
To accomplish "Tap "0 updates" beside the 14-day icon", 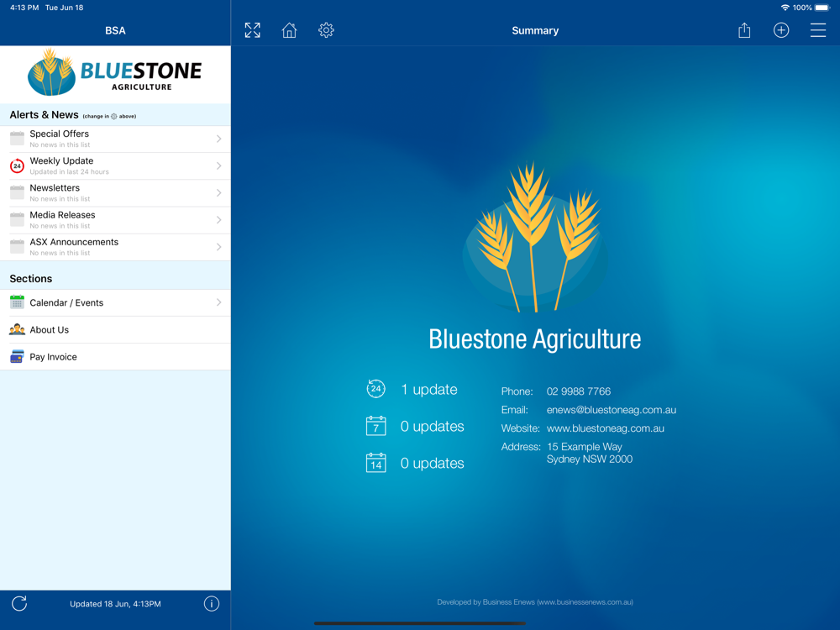I will 433,464.
